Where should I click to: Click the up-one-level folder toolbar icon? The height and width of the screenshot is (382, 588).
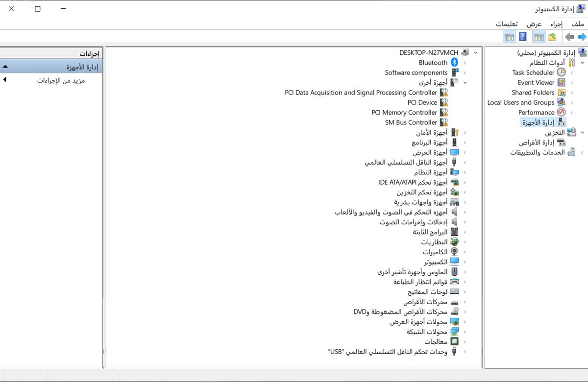[x=553, y=37]
